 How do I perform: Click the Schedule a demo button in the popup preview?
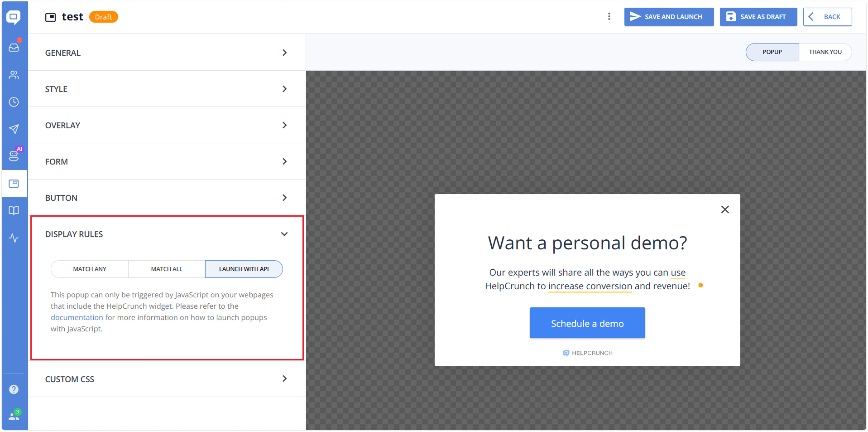(x=587, y=323)
